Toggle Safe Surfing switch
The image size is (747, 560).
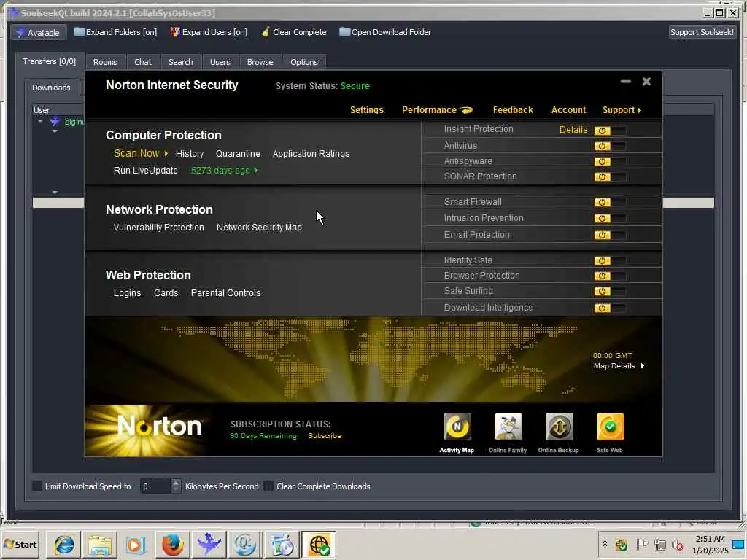(x=610, y=291)
